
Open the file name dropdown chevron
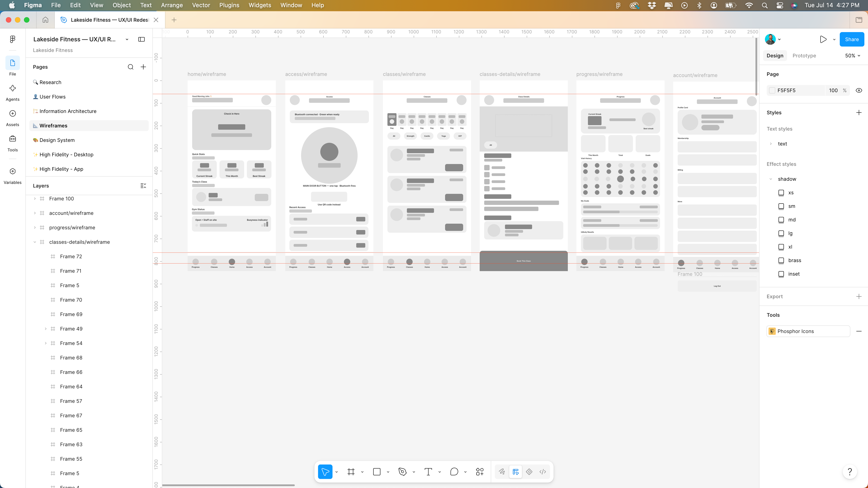pyautogui.click(x=127, y=39)
